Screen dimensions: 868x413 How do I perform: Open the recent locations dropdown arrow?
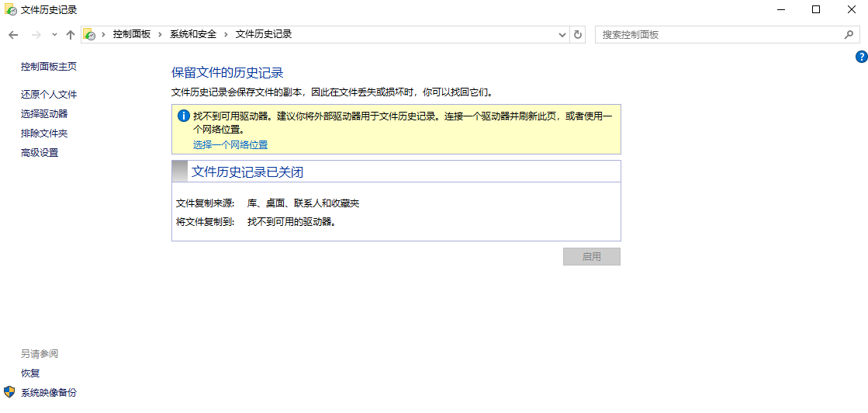coord(54,35)
